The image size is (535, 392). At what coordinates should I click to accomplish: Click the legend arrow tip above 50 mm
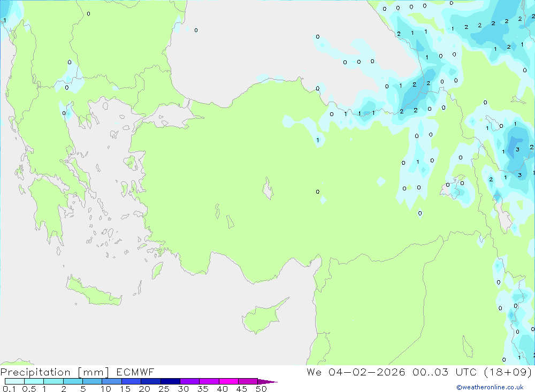point(267,381)
